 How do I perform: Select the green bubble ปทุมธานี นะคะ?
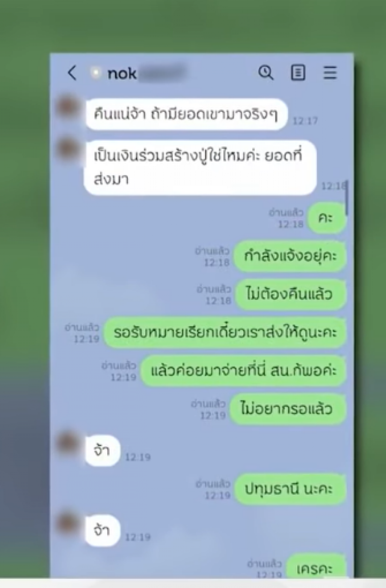coord(290,490)
